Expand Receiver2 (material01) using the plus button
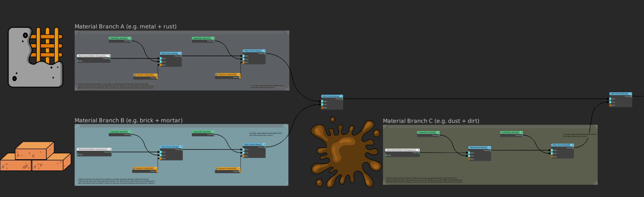 (156, 168)
